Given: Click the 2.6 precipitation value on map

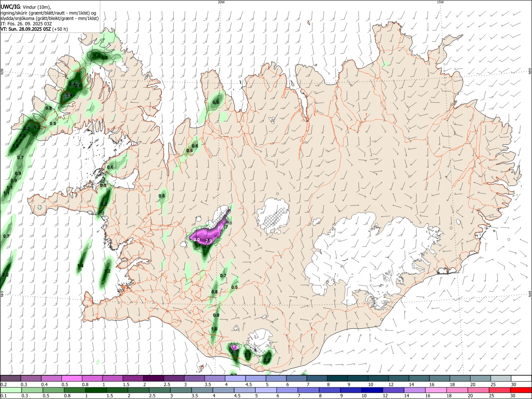Looking at the screenshot, I should pyautogui.click(x=78, y=86).
